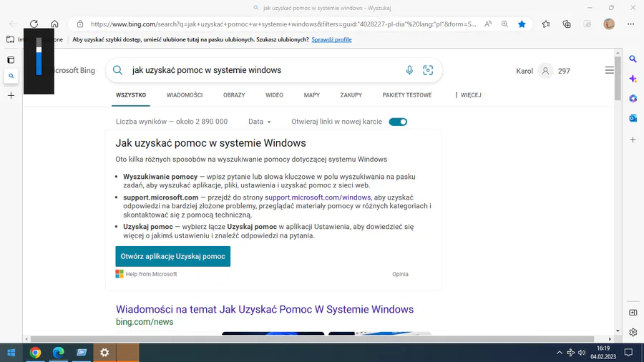The image size is (644, 362).
Task: Customize sidebar with the plus icon
Action: tap(633, 140)
